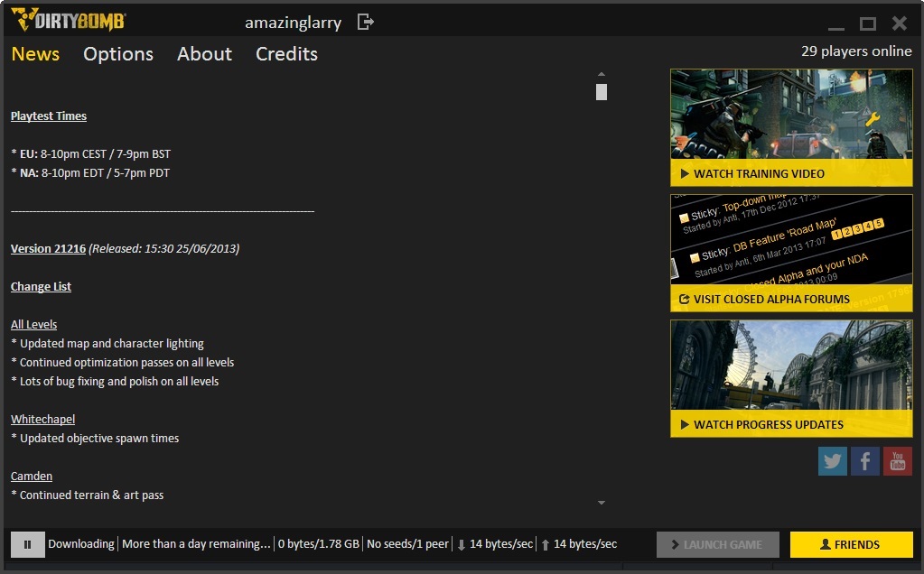The width and height of the screenshot is (924, 574).
Task: Click the logout icon next to amazinglarry
Action: point(365,22)
